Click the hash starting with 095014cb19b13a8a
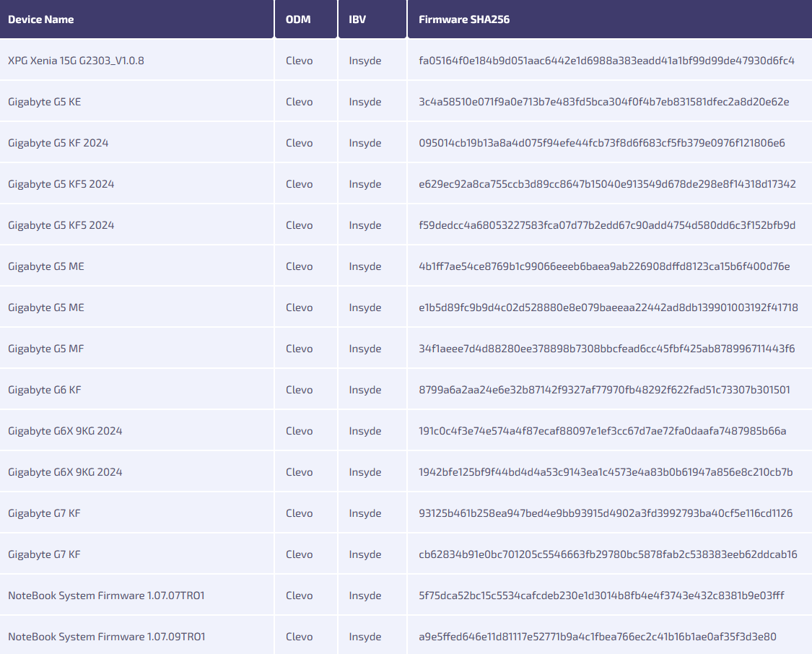This screenshot has height=654, width=812. pyautogui.click(x=602, y=143)
